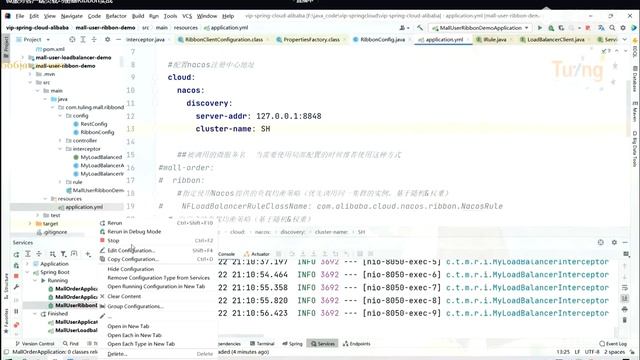The width and height of the screenshot is (640, 360).
Task: Click Group By icon in Services toolbar
Action: (x=52, y=254)
